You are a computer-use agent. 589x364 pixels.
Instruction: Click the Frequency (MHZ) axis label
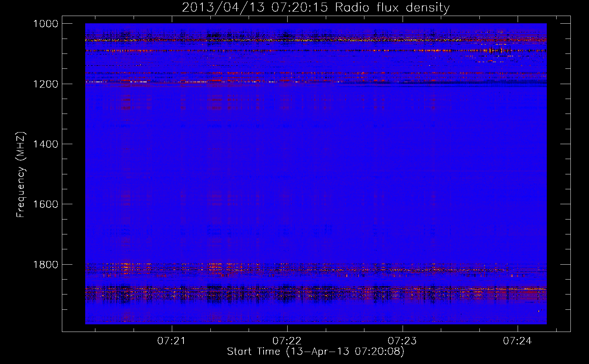pyautogui.click(x=21, y=174)
